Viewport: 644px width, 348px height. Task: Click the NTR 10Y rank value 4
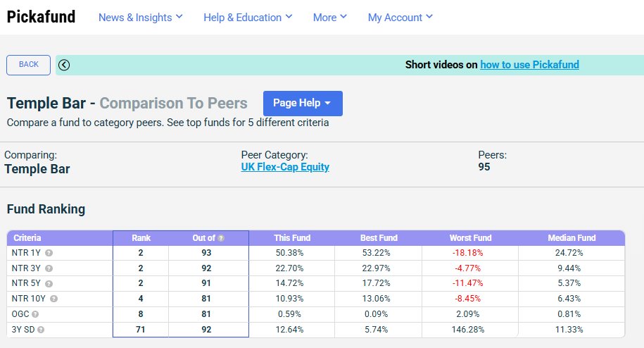point(141,299)
